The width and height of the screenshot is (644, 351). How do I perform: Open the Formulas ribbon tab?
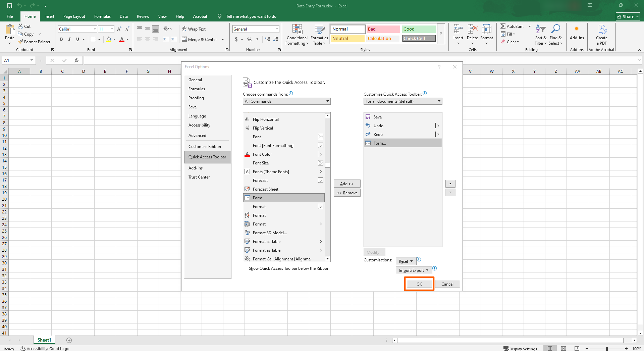click(102, 16)
